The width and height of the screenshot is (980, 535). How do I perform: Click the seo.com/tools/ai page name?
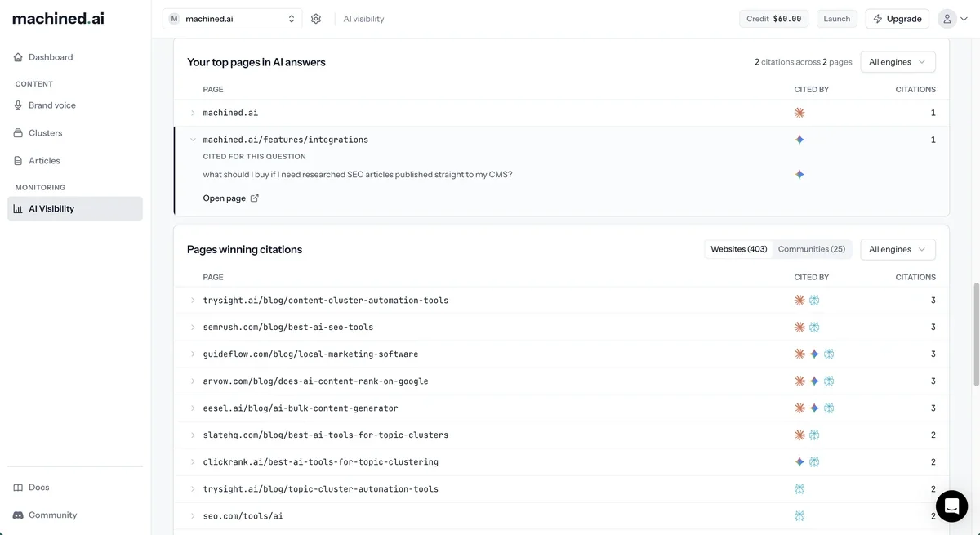point(243,515)
